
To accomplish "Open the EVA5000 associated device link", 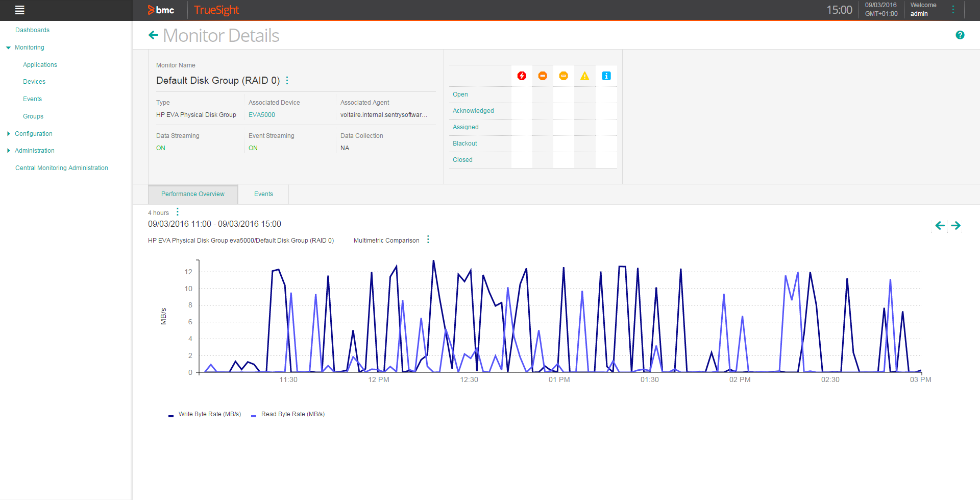I will pos(262,115).
